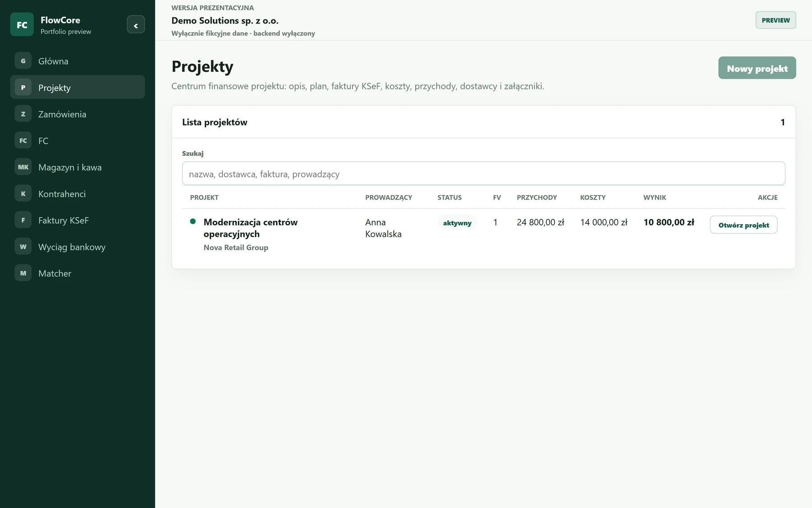Image resolution: width=812 pixels, height=508 pixels.
Task: Open Faktury KSeF page
Action: (78, 220)
